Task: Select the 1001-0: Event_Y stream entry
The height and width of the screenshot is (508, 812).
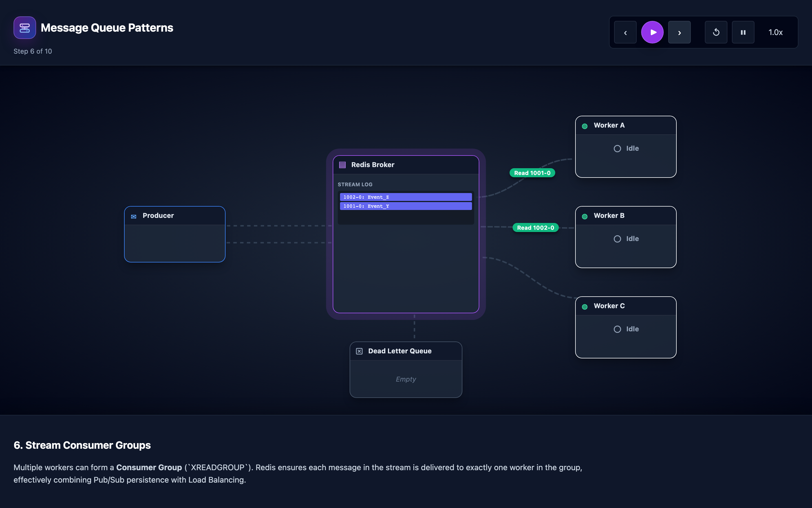Action: click(x=406, y=206)
